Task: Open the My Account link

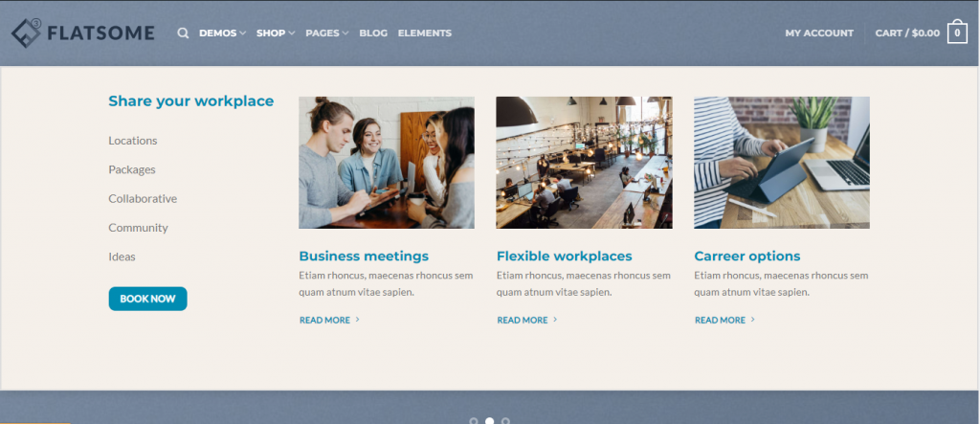Action: (x=819, y=33)
